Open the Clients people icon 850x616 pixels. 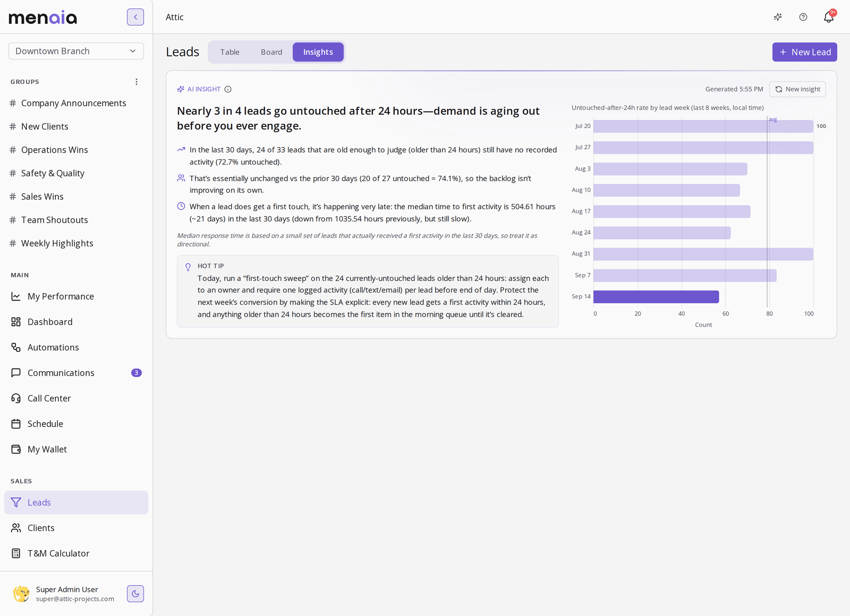click(16, 528)
